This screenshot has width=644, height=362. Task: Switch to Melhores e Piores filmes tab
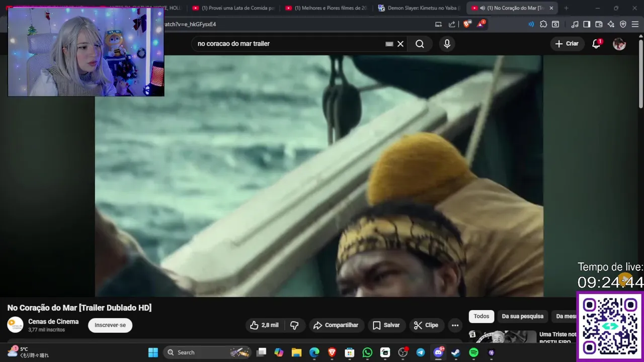pyautogui.click(x=326, y=8)
